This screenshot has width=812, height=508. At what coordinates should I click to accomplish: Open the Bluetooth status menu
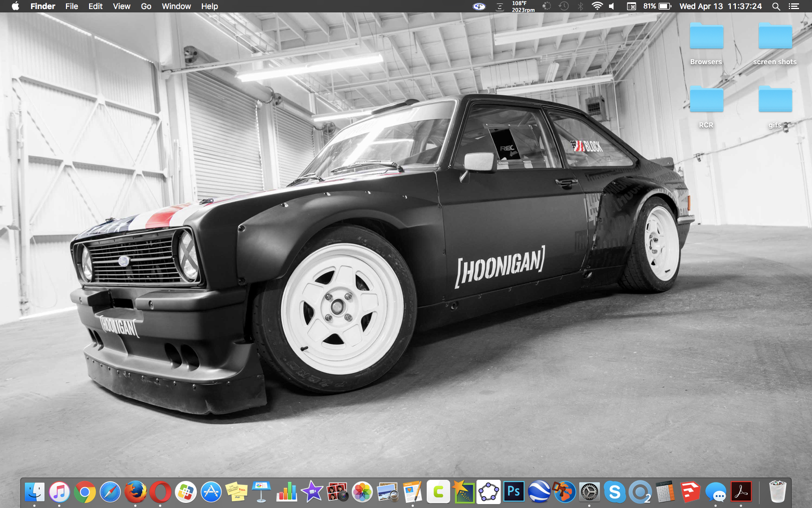click(x=580, y=6)
